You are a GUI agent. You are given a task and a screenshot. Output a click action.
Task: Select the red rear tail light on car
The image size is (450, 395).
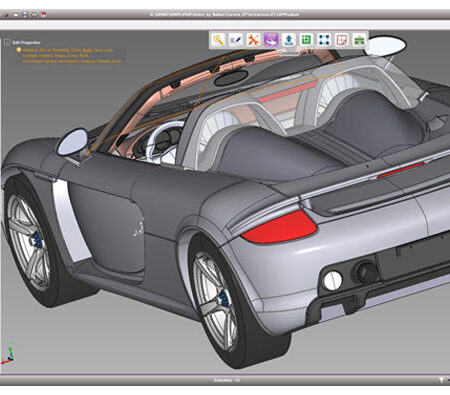coord(279,227)
